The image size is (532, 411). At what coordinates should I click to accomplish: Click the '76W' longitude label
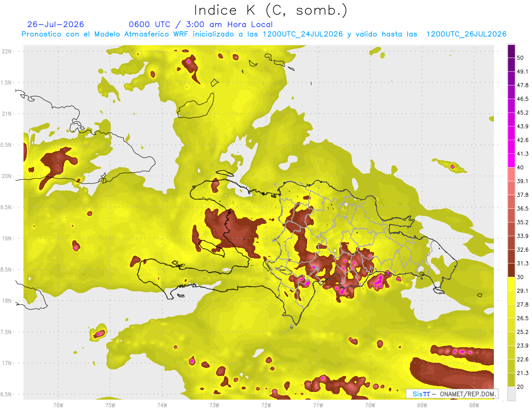(58, 405)
